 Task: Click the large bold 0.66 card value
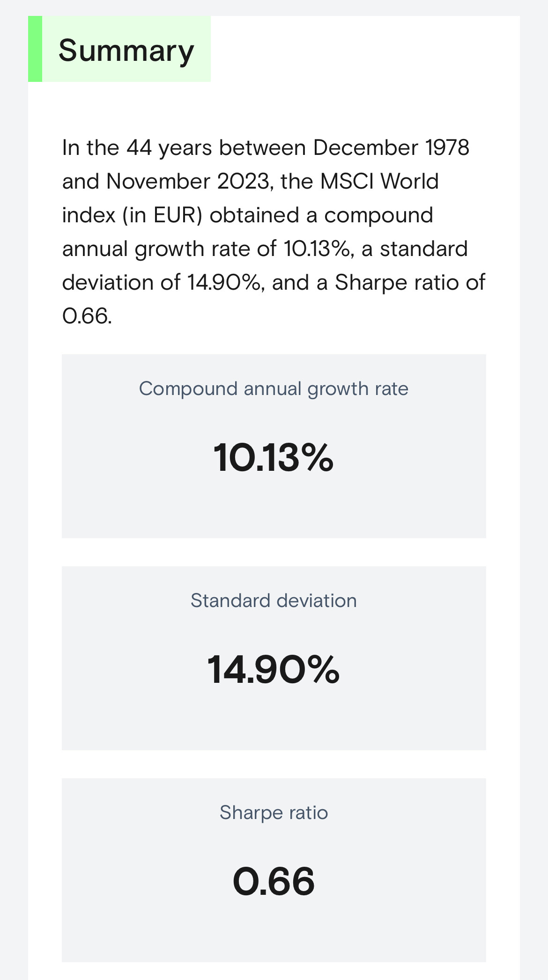tap(274, 882)
